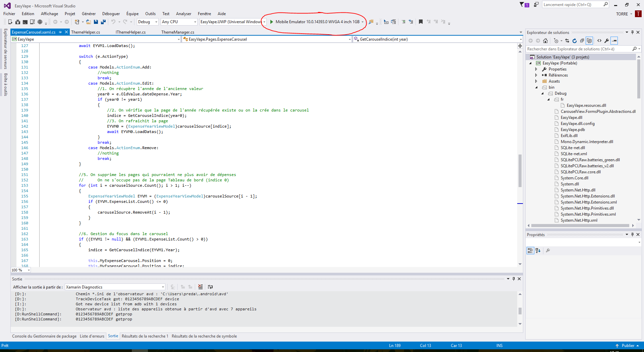
Task: Comment out the selected lines
Action: tap(404, 21)
